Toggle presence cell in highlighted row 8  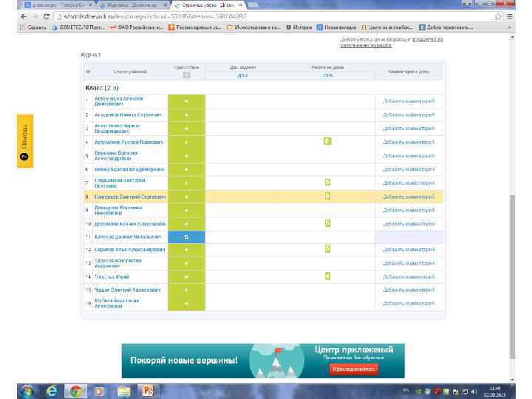pyautogui.click(x=187, y=197)
